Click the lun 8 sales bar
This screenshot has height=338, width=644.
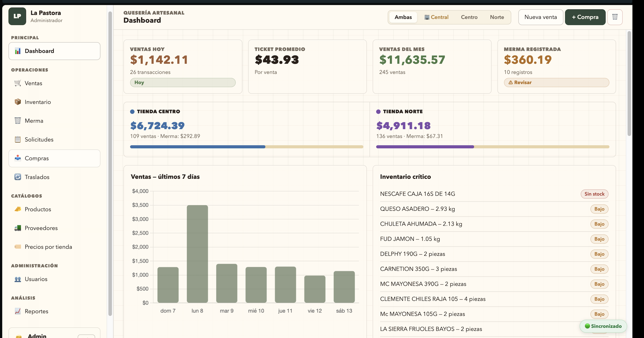pos(197,254)
